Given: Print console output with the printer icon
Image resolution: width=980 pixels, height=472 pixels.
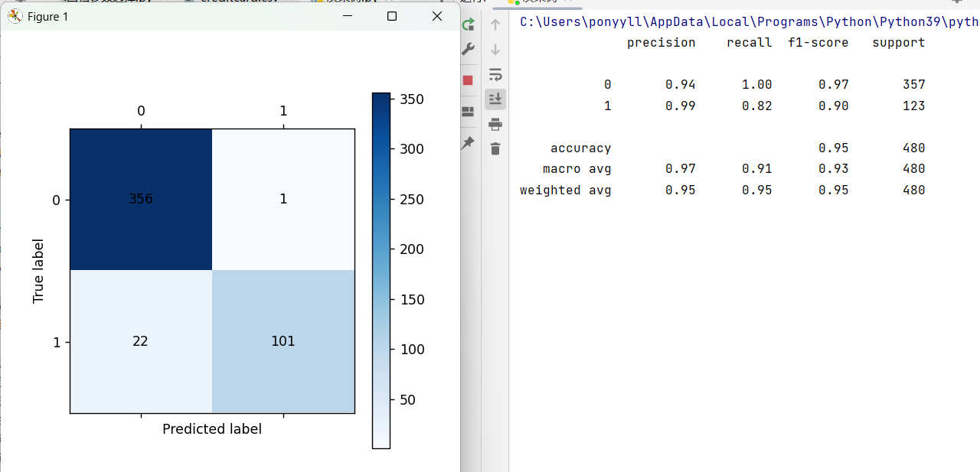Looking at the screenshot, I should (495, 124).
